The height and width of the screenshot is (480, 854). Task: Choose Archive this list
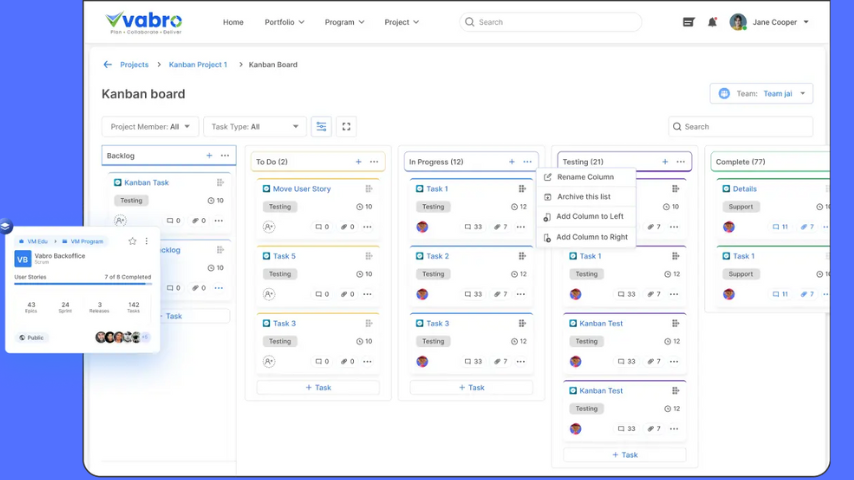click(x=586, y=197)
